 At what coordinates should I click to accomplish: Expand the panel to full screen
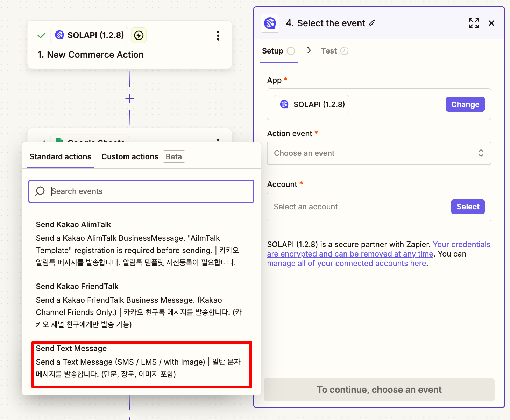click(x=474, y=23)
